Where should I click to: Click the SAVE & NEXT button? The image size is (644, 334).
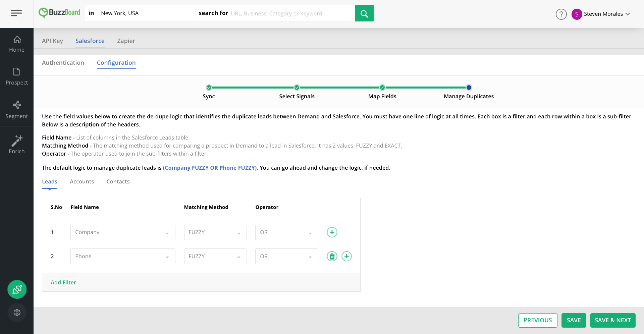[x=613, y=320]
